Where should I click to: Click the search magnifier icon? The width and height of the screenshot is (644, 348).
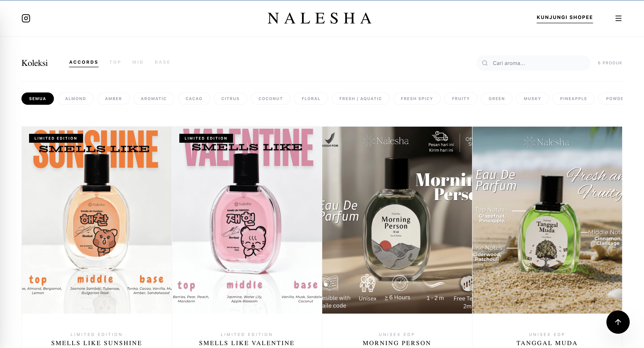[x=485, y=63]
